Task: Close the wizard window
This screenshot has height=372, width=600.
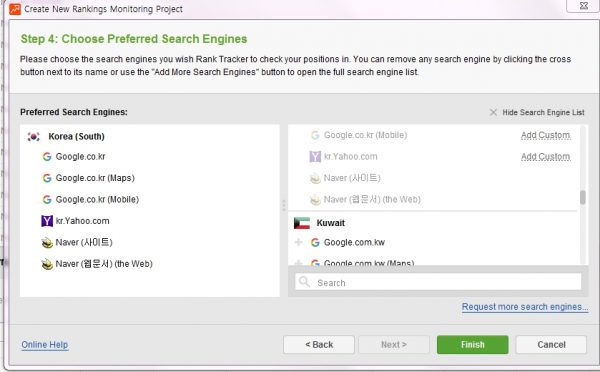Action: pos(583,6)
